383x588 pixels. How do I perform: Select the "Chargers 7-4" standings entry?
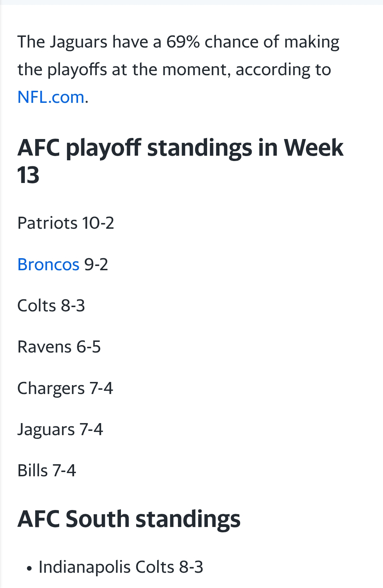65,388
